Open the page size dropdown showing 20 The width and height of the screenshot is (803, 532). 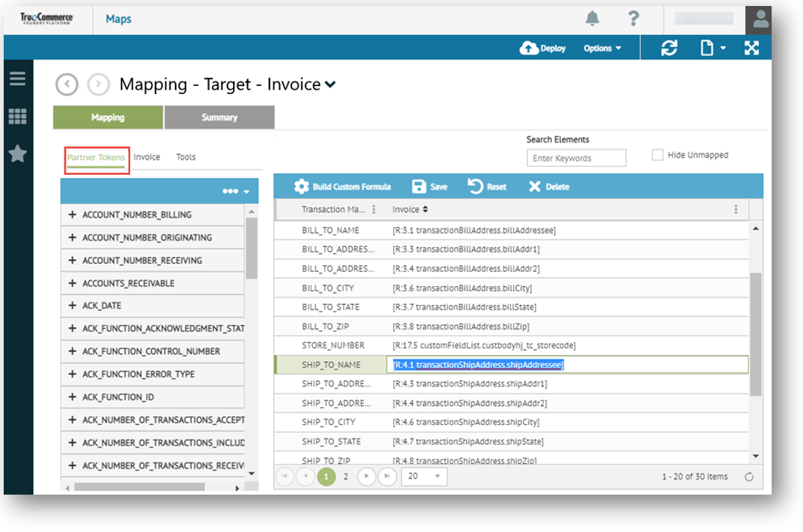point(424,476)
